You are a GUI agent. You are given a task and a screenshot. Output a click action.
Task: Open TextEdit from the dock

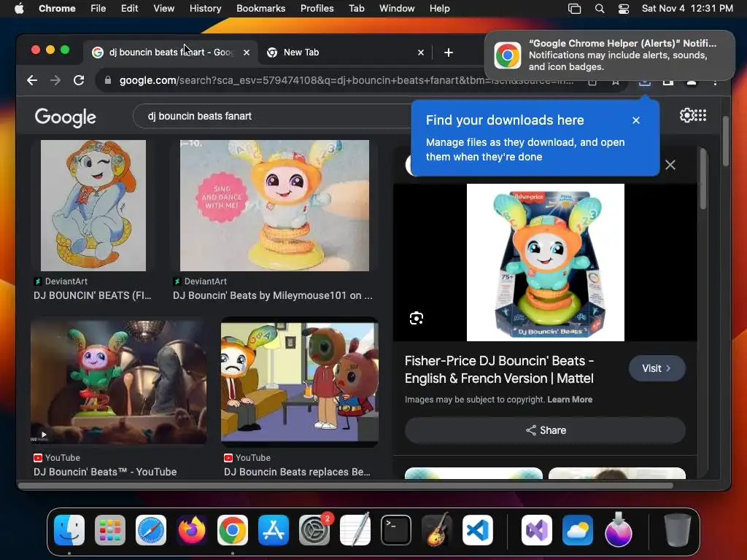pos(355,530)
